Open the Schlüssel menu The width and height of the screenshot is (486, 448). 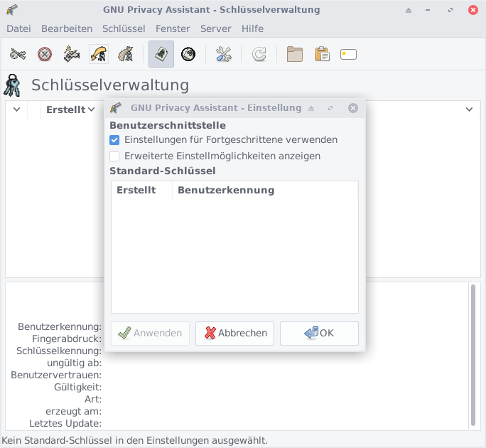(124, 28)
